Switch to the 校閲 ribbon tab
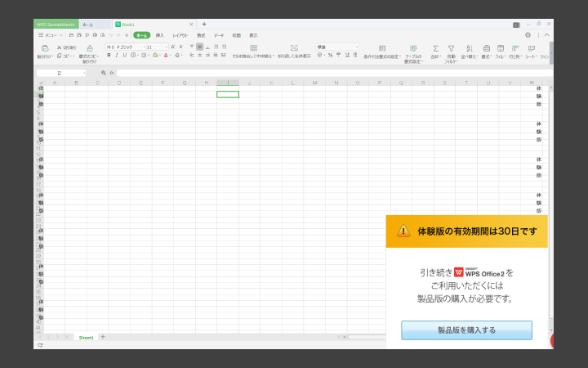 pyautogui.click(x=236, y=35)
